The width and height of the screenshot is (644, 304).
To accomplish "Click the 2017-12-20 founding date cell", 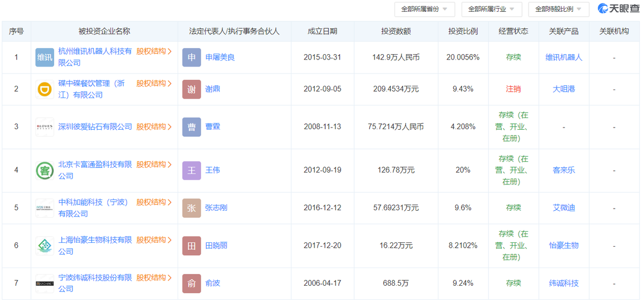I will [x=323, y=246].
